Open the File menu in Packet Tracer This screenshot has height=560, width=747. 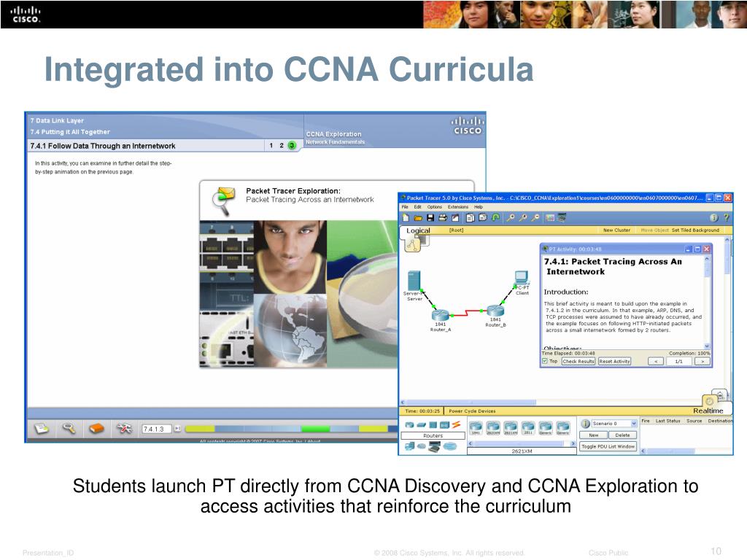point(405,207)
